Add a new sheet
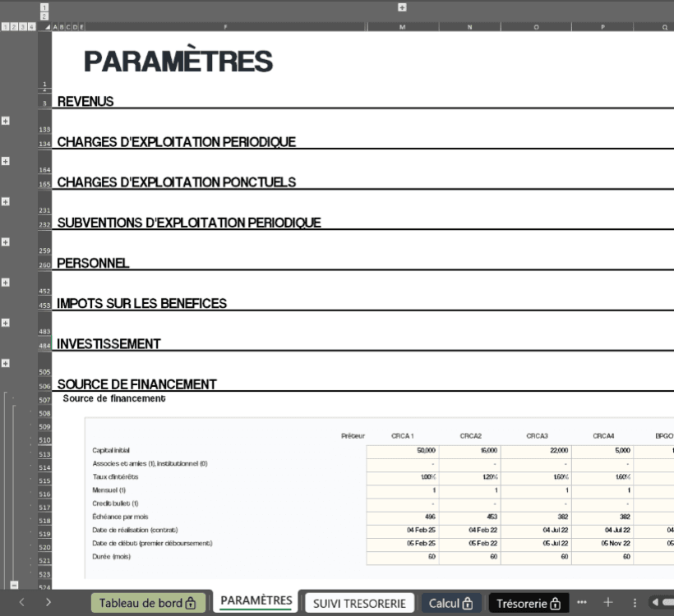 coord(608,603)
